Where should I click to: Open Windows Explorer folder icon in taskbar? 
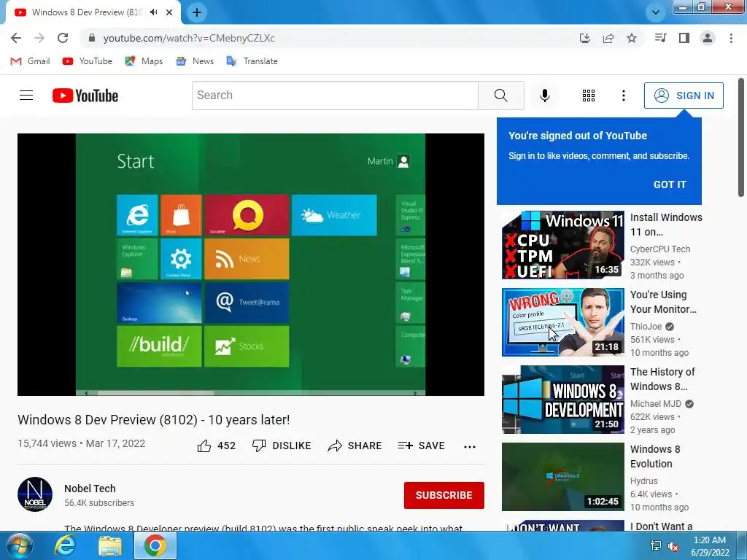point(110,545)
